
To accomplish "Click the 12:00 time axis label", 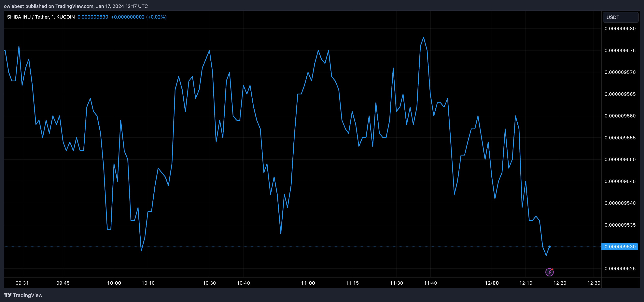I will [492, 283].
